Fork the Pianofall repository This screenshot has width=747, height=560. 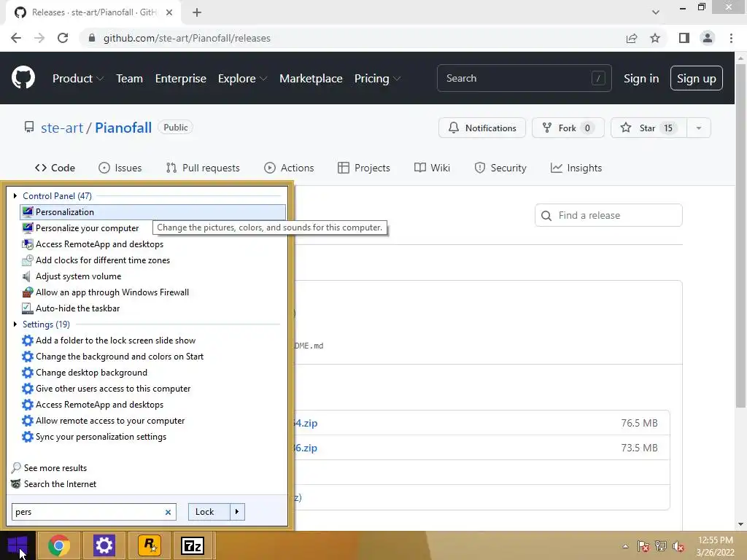pyautogui.click(x=568, y=128)
